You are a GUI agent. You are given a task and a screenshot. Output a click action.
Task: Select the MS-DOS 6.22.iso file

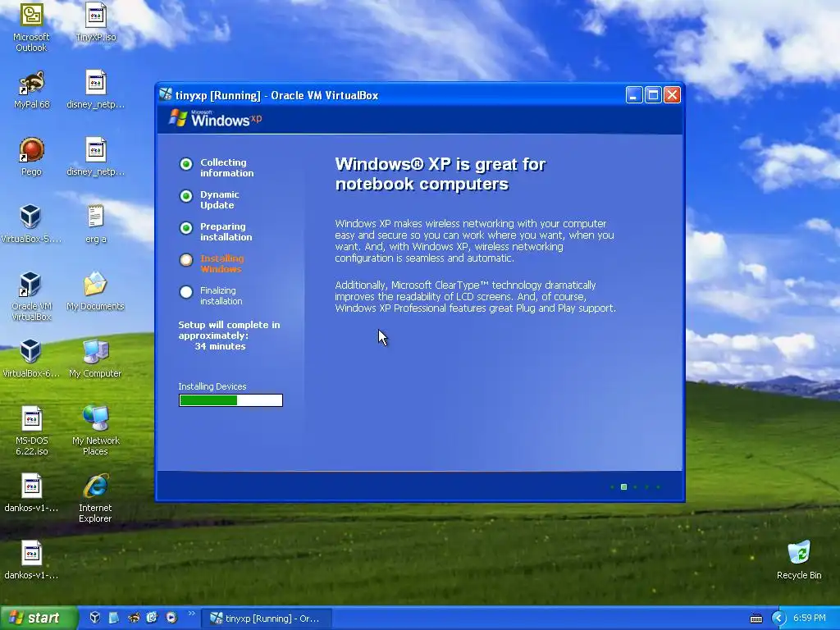tap(31, 431)
